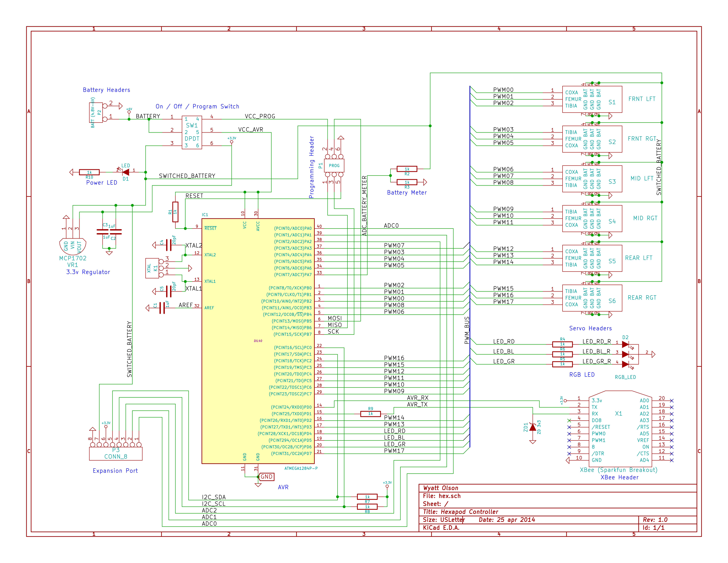728x563 pixels.
Task: Click the BATTERY net label
Action: [x=148, y=116]
